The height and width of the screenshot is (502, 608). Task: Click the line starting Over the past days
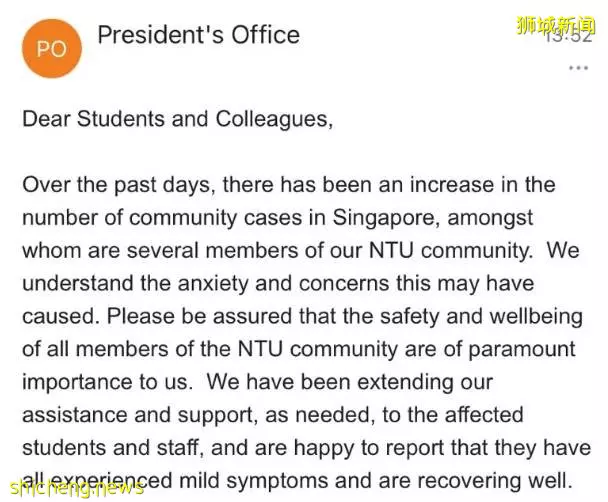click(x=289, y=185)
